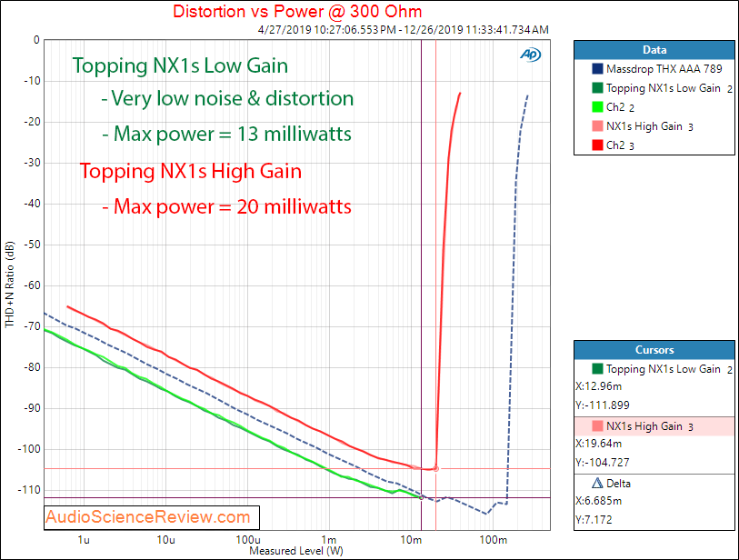Select the Massdrop THX AAA 789 color swatch
Viewport: 739px width, 560px height.
click(597, 69)
